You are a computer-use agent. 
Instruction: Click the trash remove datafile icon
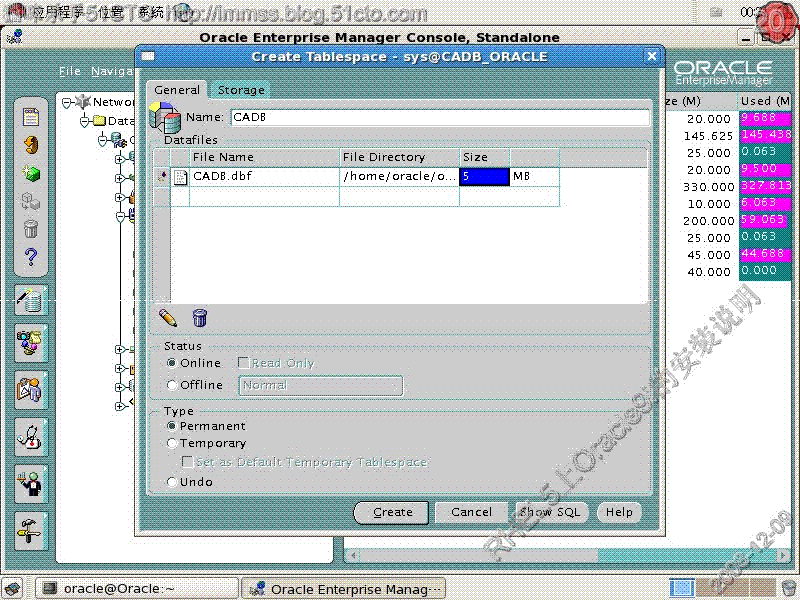[x=199, y=317]
